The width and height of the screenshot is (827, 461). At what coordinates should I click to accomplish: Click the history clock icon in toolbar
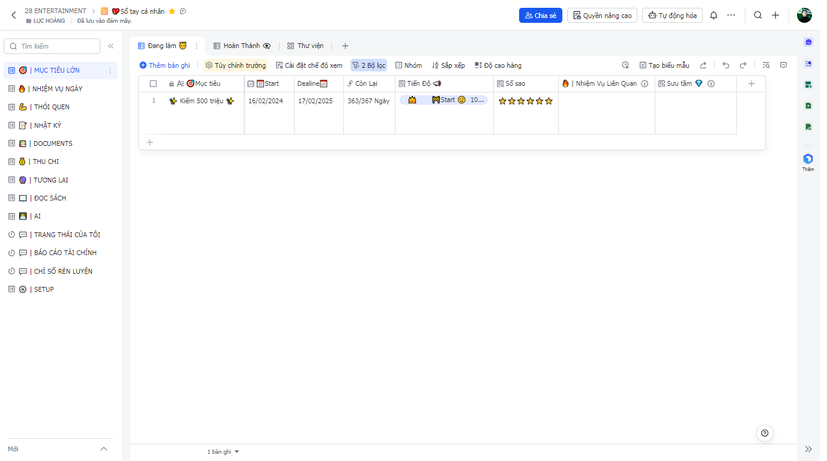[x=625, y=66]
